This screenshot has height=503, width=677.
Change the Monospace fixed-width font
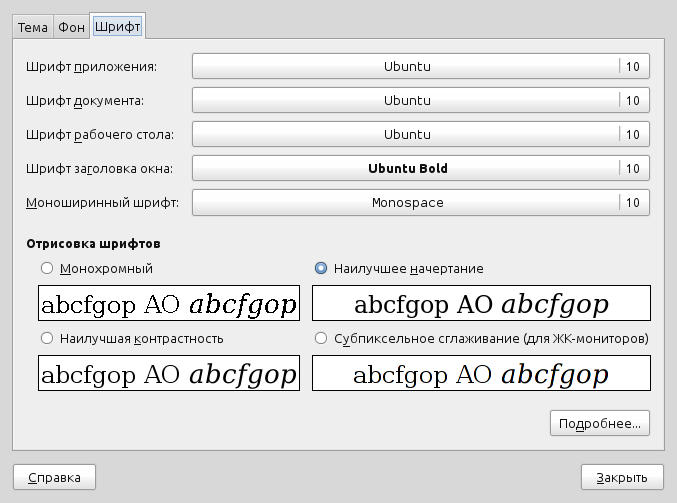pyautogui.click(x=420, y=202)
